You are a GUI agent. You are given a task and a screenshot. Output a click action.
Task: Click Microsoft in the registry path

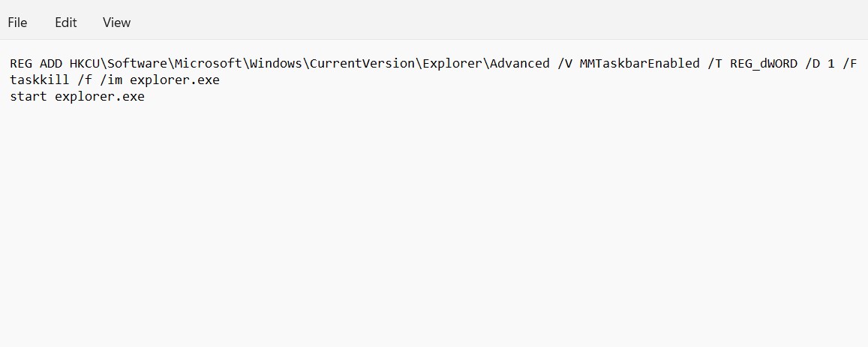point(208,63)
